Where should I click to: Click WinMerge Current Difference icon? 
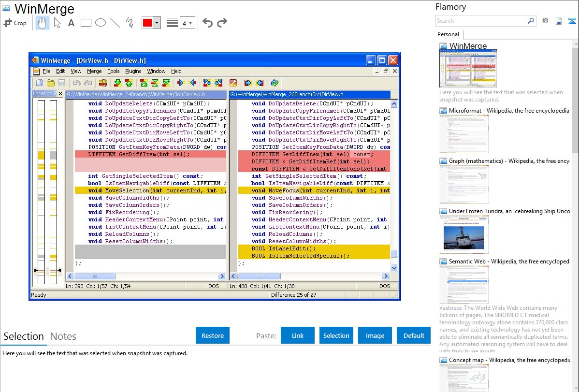click(x=155, y=83)
